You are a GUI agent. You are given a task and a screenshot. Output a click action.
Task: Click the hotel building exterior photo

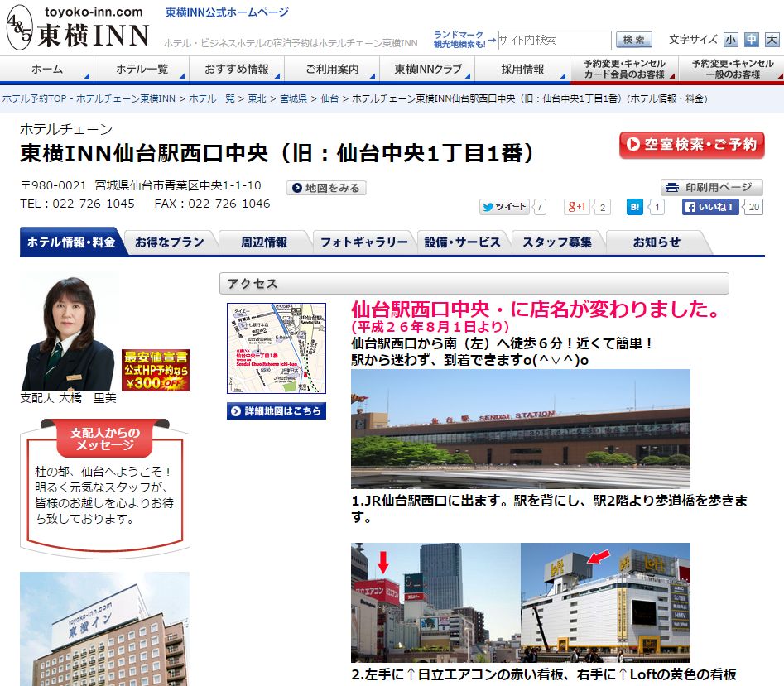tap(104, 629)
